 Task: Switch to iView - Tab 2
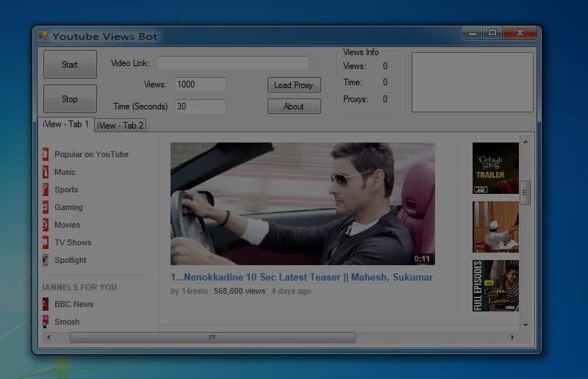[121, 126]
